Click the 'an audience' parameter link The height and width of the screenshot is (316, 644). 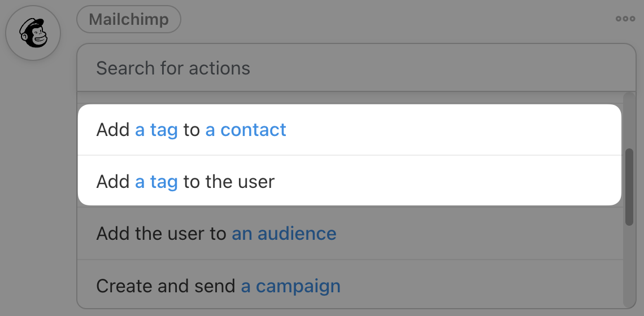pyautogui.click(x=284, y=234)
